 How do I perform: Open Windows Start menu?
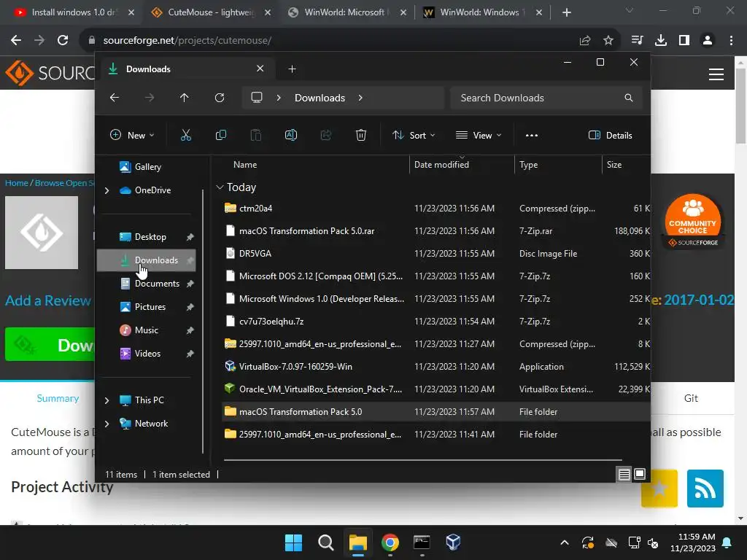(x=293, y=542)
